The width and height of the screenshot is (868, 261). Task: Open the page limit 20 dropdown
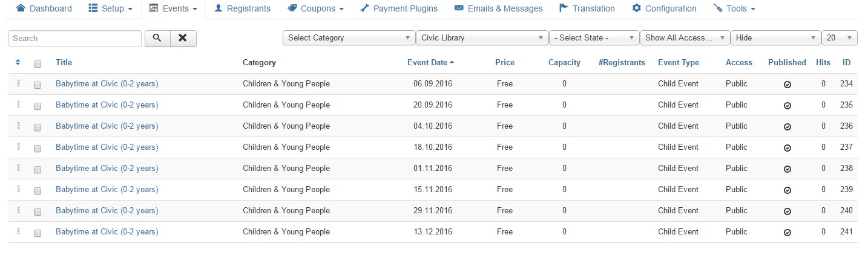[839, 37]
